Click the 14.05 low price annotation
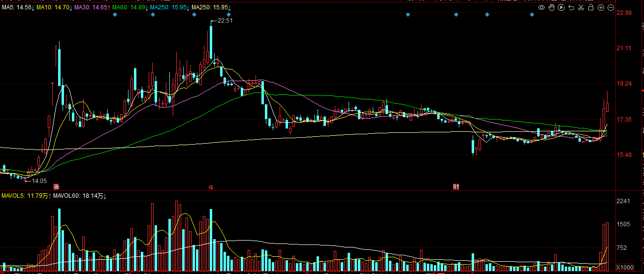This screenshot has height=274, width=644. click(39, 181)
